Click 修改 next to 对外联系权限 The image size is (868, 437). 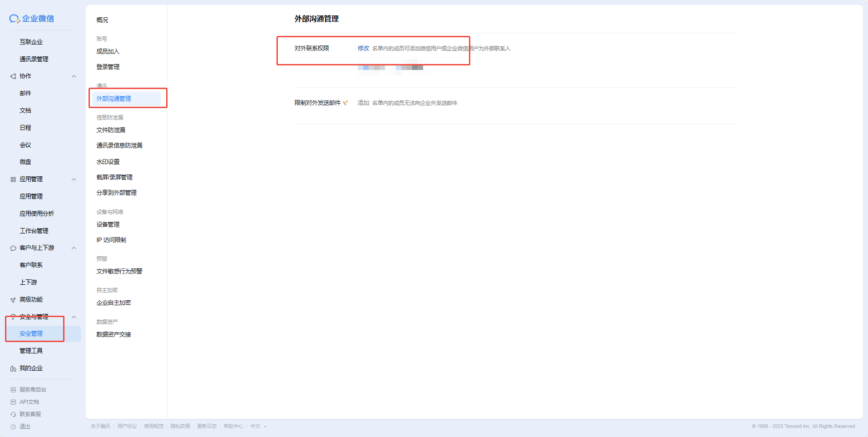pos(363,48)
